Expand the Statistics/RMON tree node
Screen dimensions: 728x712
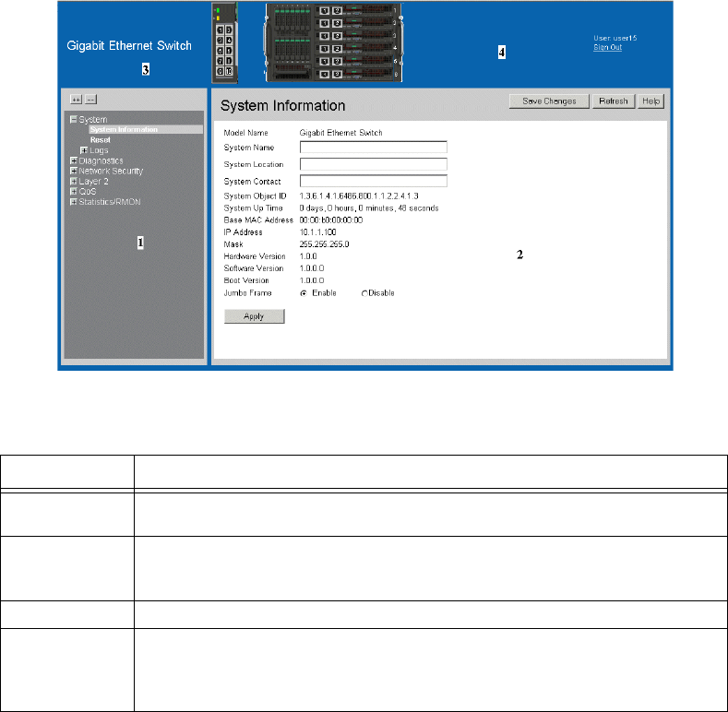73,202
